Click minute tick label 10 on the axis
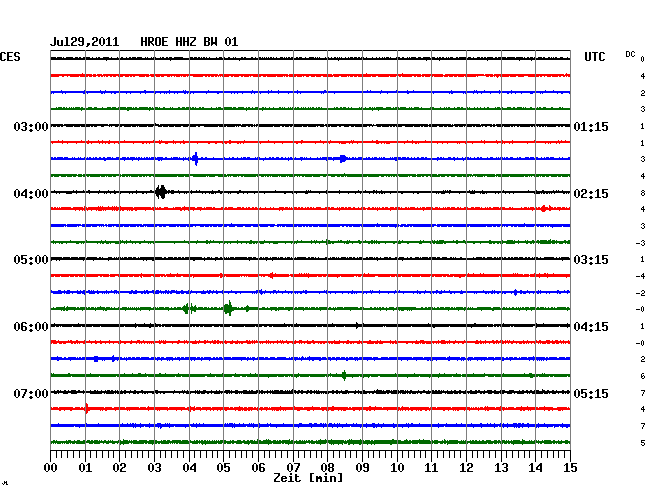The height and width of the screenshot is (494, 650). [x=397, y=468]
